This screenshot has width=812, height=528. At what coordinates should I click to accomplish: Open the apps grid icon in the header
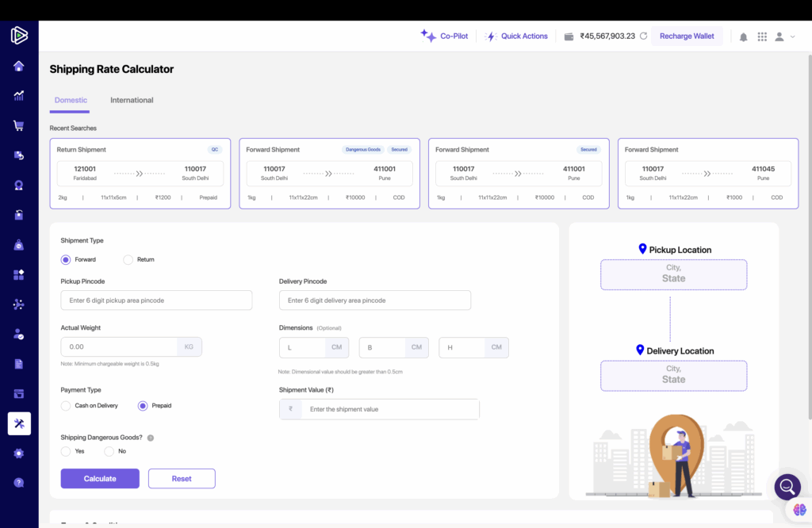coord(762,36)
